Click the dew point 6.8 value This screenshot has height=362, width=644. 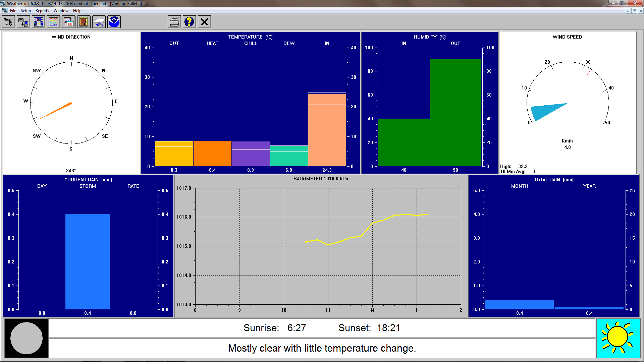click(x=289, y=170)
